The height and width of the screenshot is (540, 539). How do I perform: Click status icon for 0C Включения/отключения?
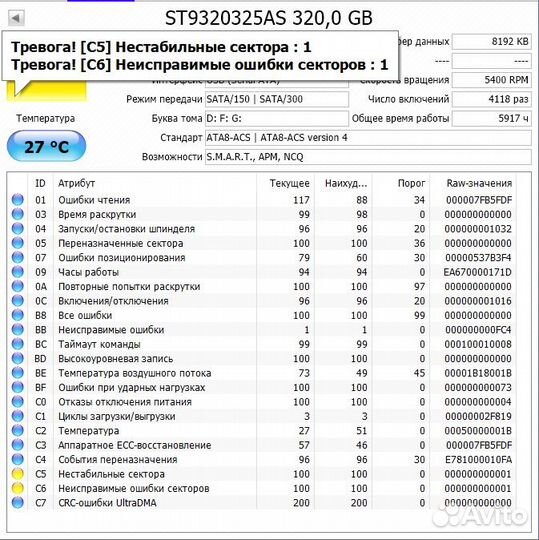pos(18,301)
